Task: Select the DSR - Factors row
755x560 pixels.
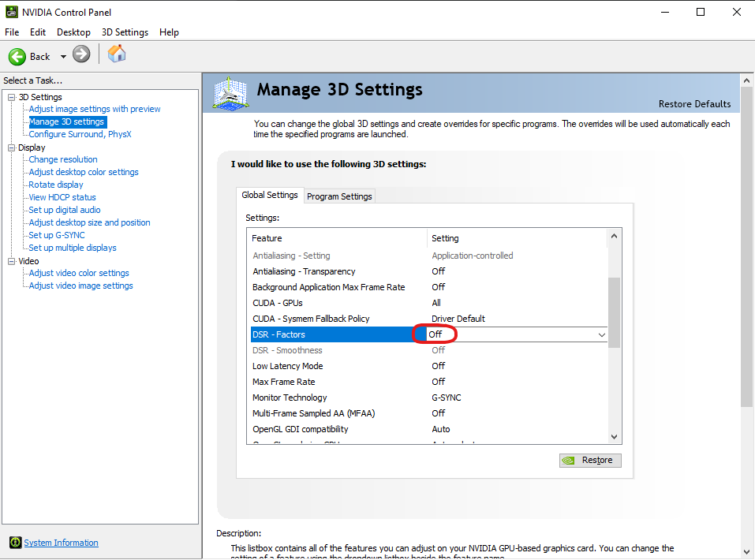Action: point(428,334)
